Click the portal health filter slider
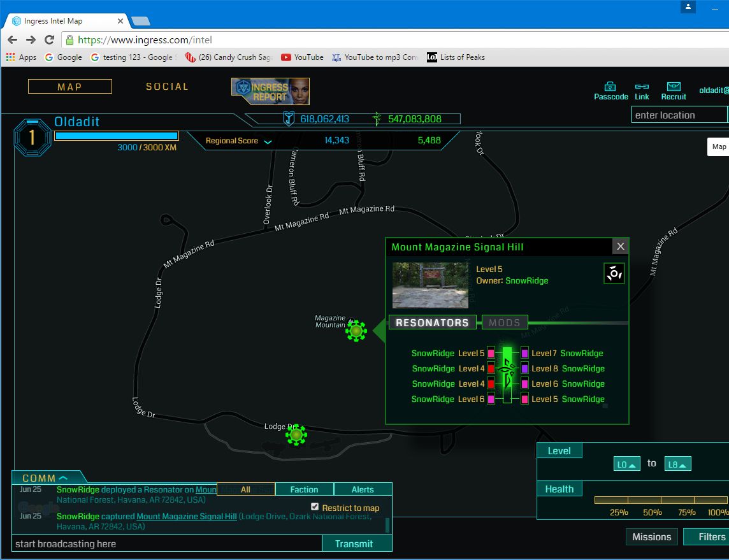Screen dimensions: 729x560 [661, 500]
